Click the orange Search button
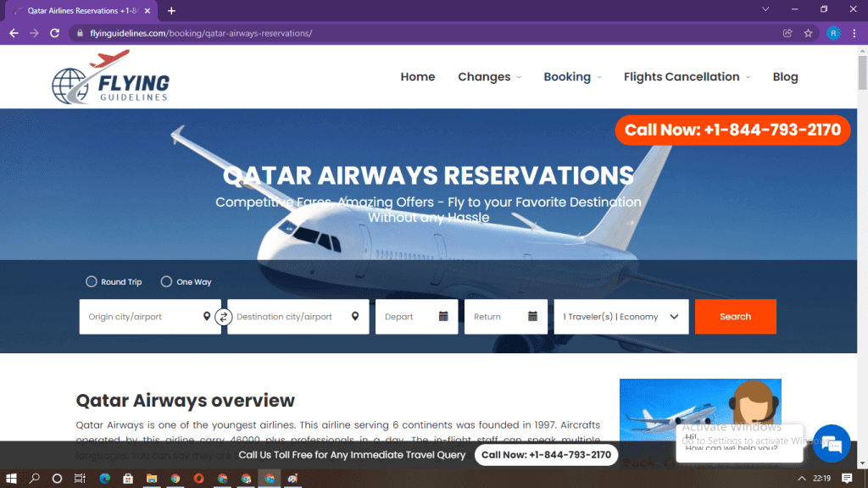 pos(735,317)
